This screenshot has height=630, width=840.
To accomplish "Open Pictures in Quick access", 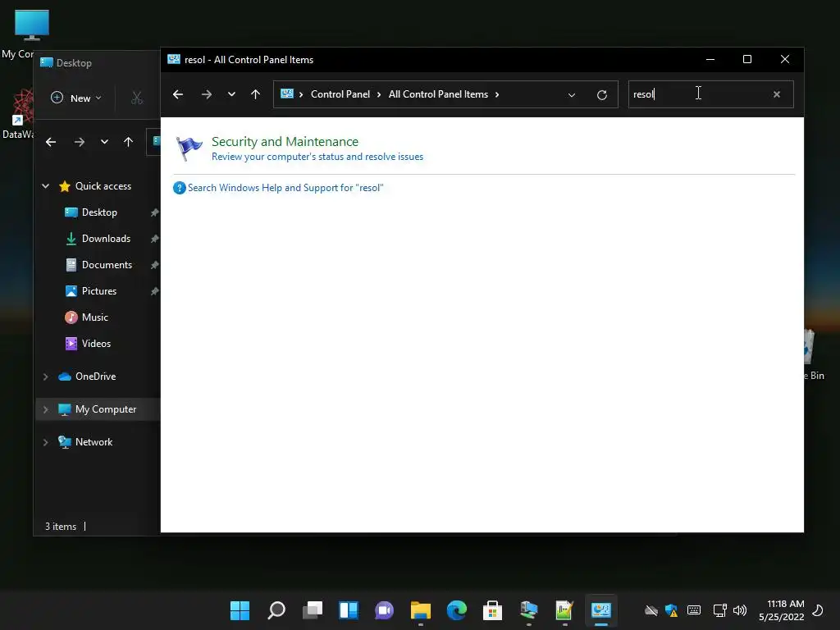I will (x=99, y=291).
